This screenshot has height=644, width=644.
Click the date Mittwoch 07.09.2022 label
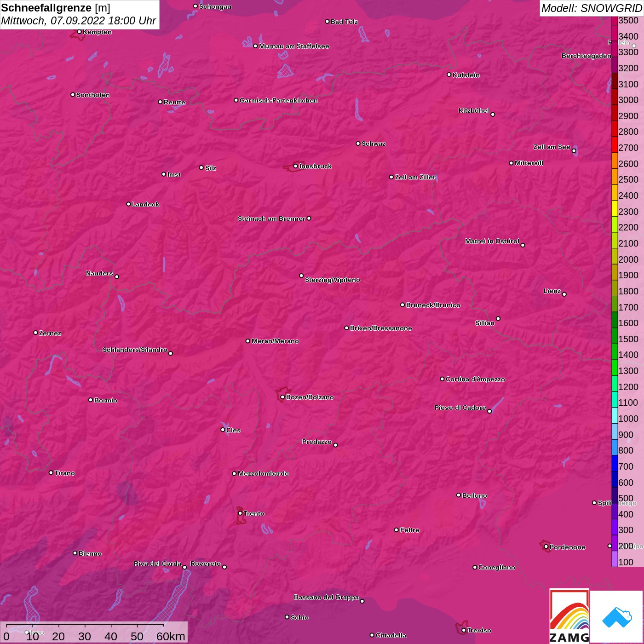point(78,21)
